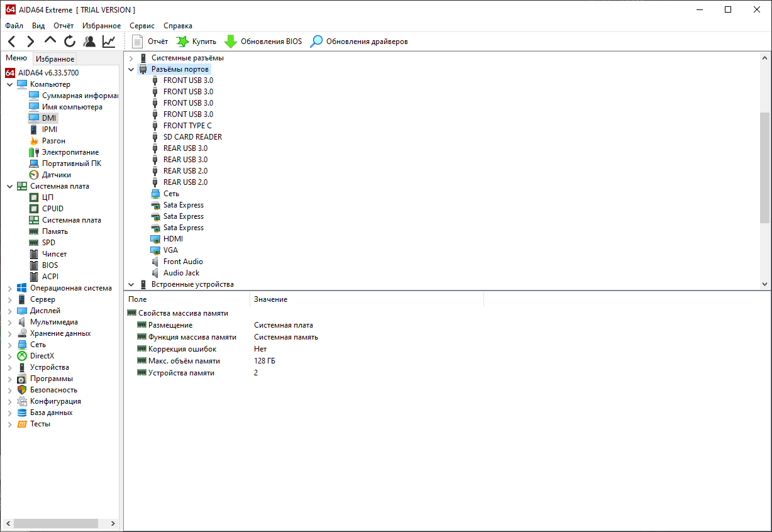Screen dimensions: 772x532
Task: Select the Audio Jack port entry
Action: (x=182, y=273)
